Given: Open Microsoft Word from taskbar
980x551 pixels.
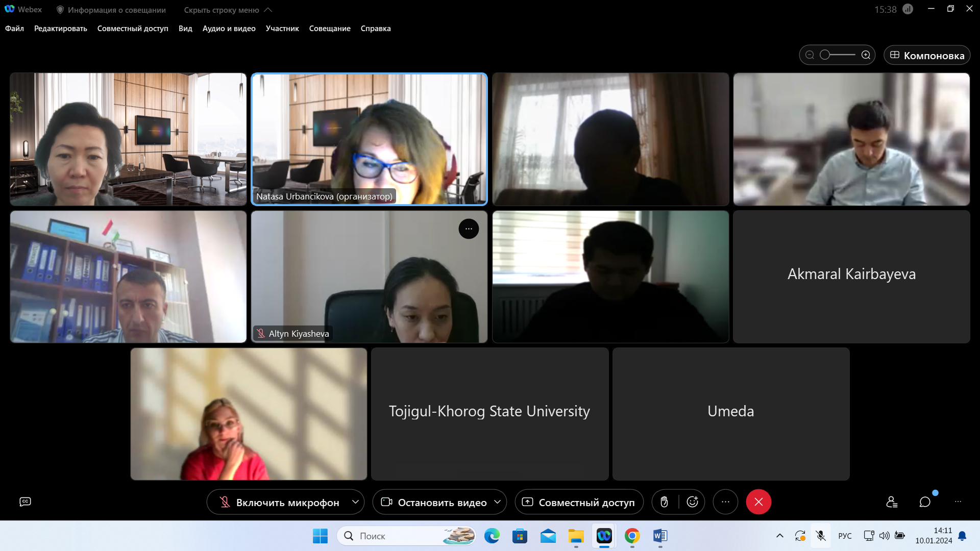Looking at the screenshot, I should (660, 536).
